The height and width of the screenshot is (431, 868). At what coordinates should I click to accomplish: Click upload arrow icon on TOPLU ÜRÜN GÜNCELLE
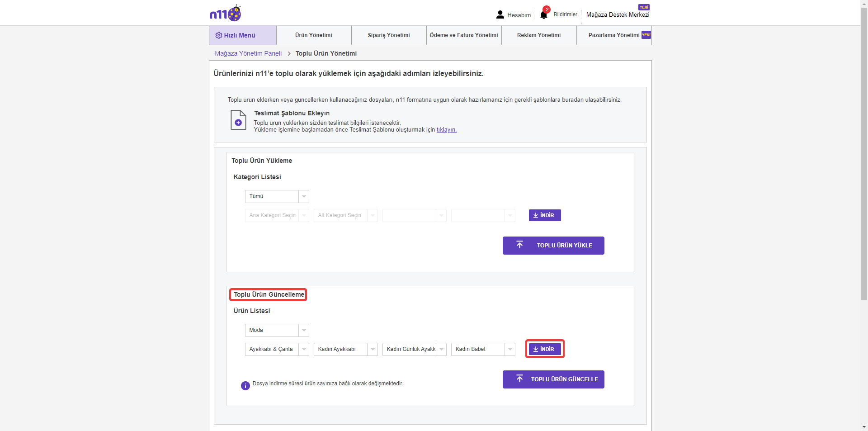click(x=519, y=379)
